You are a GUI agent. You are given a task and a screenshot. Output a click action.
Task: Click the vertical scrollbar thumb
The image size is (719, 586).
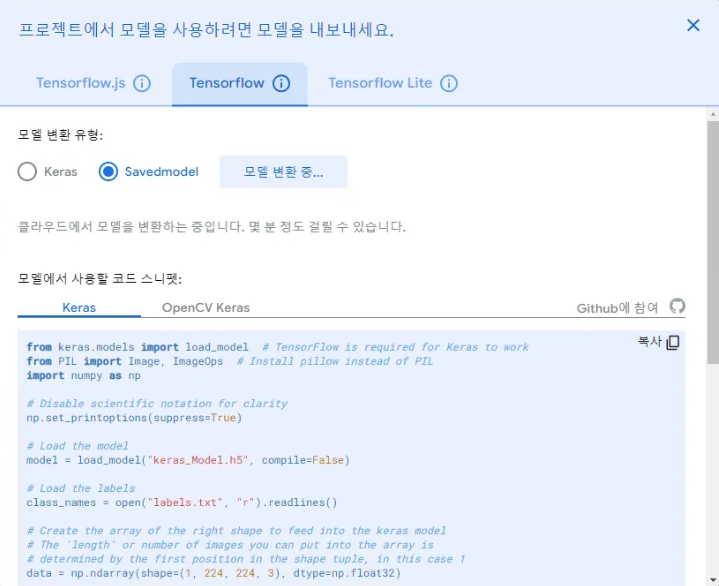pos(713,242)
